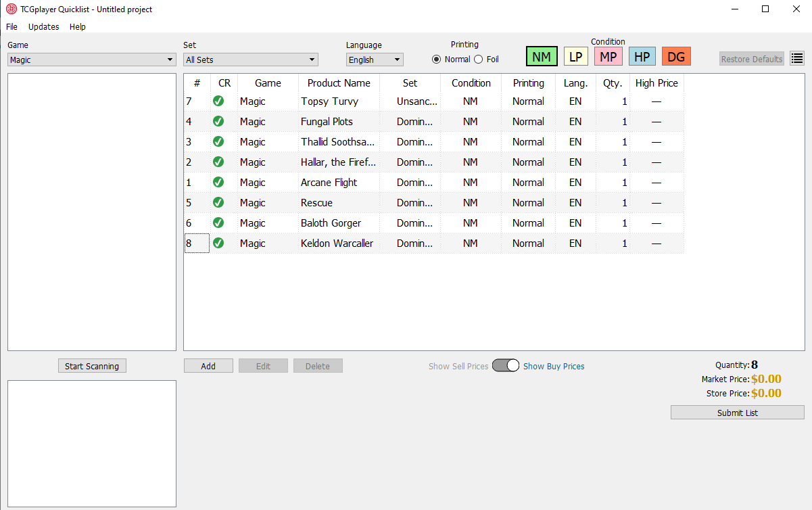Viewport: 812px width, 510px height.
Task: Open the Language dropdown set to English
Action: point(375,60)
